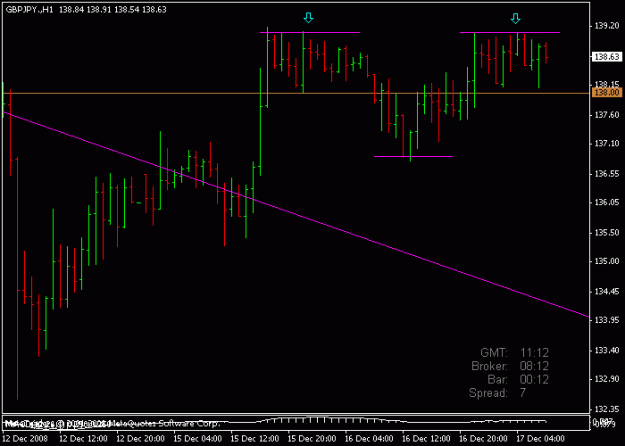The height and width of the screenshot is (446, 625).
Task: Select the cyan down arrow above the 17 Dec high
Action: coord(516,18)
